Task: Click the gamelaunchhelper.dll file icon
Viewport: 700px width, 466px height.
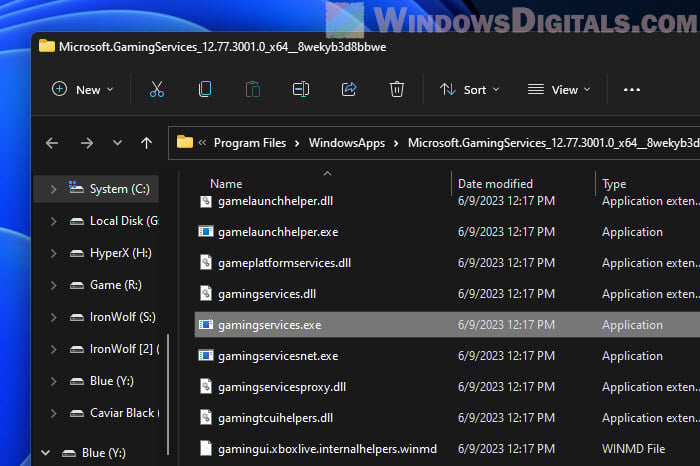Action: point(205,201)
